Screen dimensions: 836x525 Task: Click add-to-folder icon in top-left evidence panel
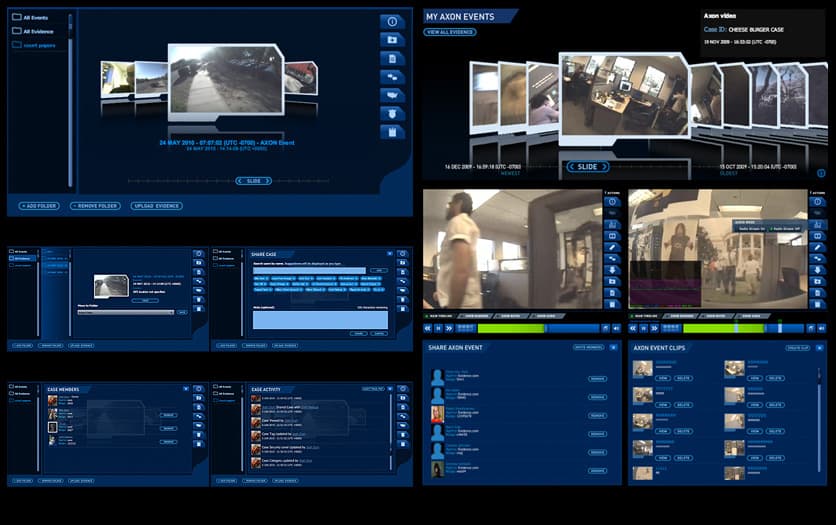pos(392,40)
